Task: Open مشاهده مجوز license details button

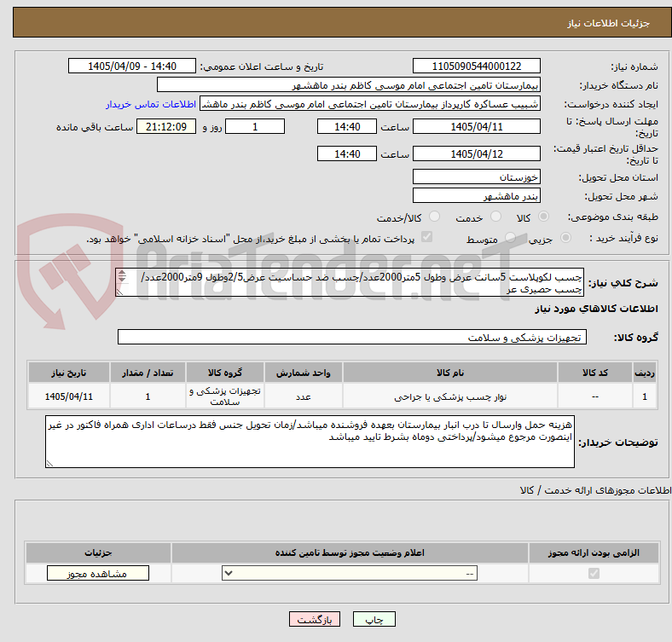Action: [x=98, y=574]
